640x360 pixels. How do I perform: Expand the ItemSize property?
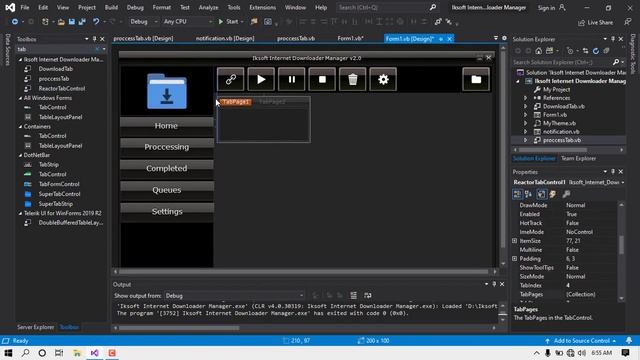tap(514, 241)
